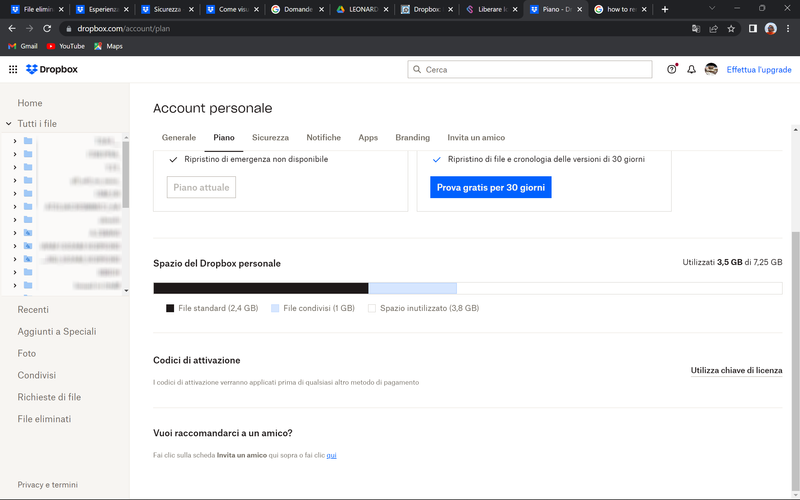Click the Dropbox logo in the header
The width and height of the screenshot is (800, 500).
(x=52, y=70)
